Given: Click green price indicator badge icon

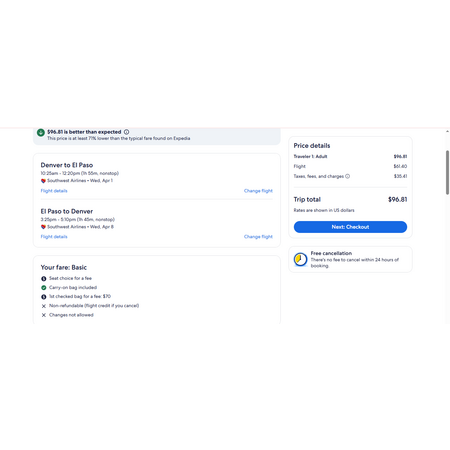Looking at the screenshot, I should click(x=41, y=133).
